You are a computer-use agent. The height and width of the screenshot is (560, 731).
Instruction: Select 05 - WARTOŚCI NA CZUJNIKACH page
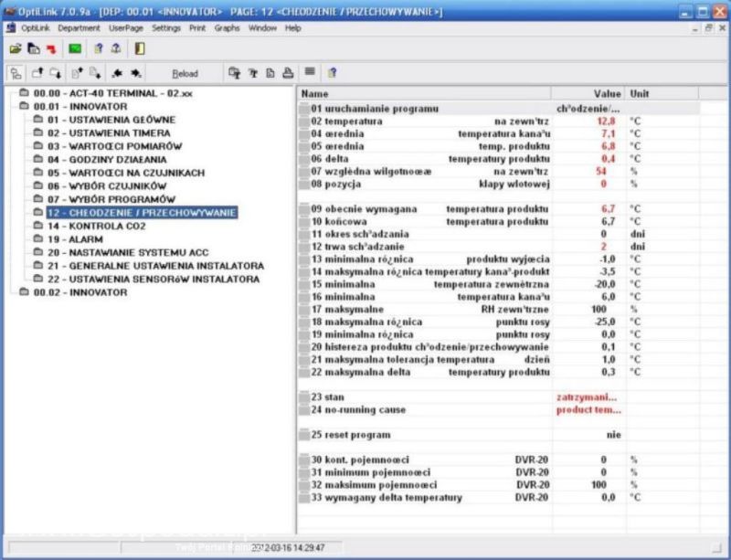pyautogui.click(x=126, y=173)
